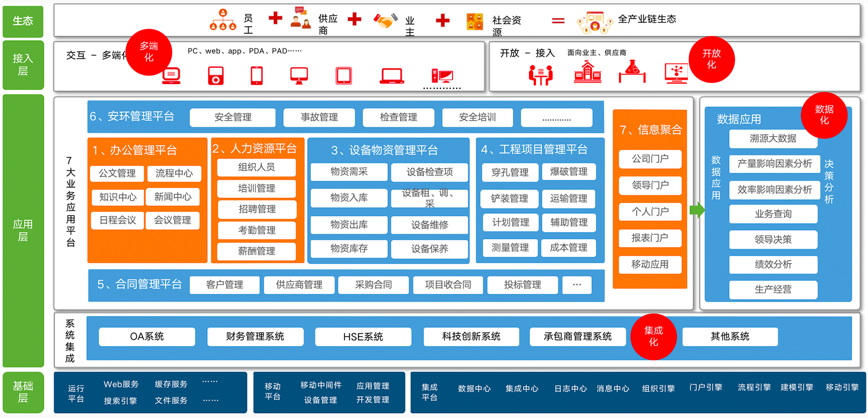Click the red desktop monitor icon

pos(299,75)
